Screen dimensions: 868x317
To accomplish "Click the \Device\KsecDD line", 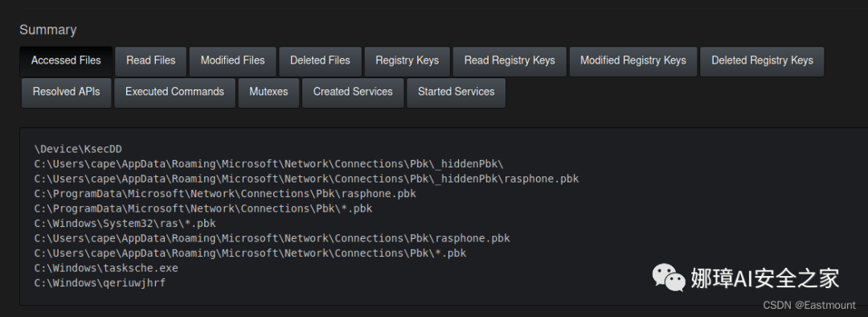I will click(77, 149).
